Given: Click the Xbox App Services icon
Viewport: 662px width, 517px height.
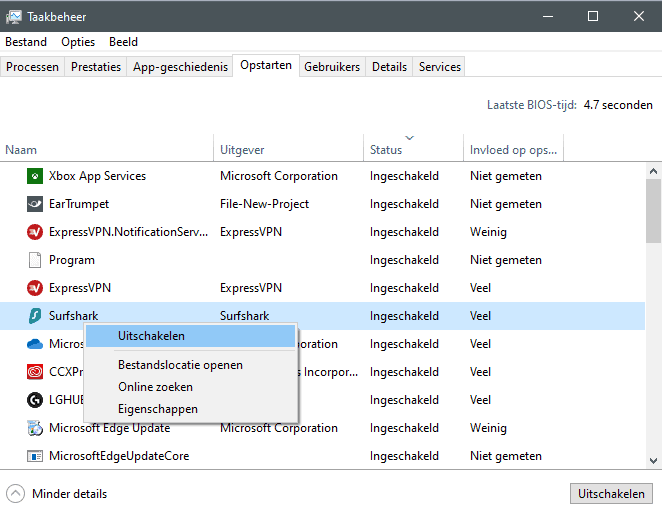Looking at the screenshot, I should click(35, 176).
